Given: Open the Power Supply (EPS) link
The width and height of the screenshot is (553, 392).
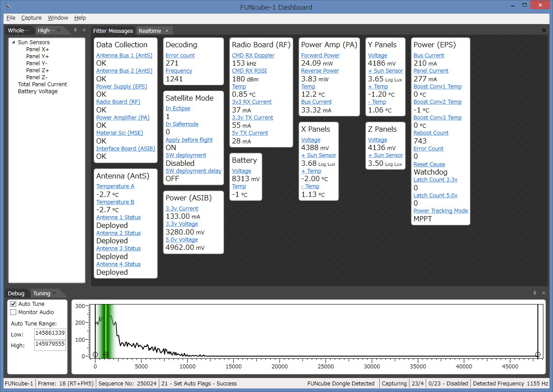Looking at the screenshot, I should coord(122,87).
